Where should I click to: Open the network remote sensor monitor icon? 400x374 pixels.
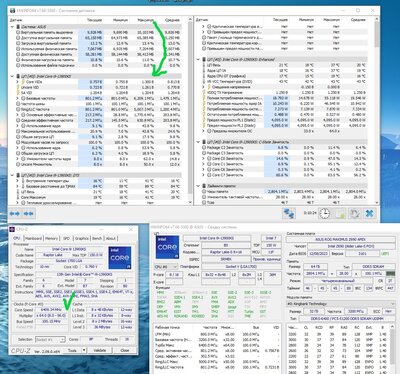(288, 213)
